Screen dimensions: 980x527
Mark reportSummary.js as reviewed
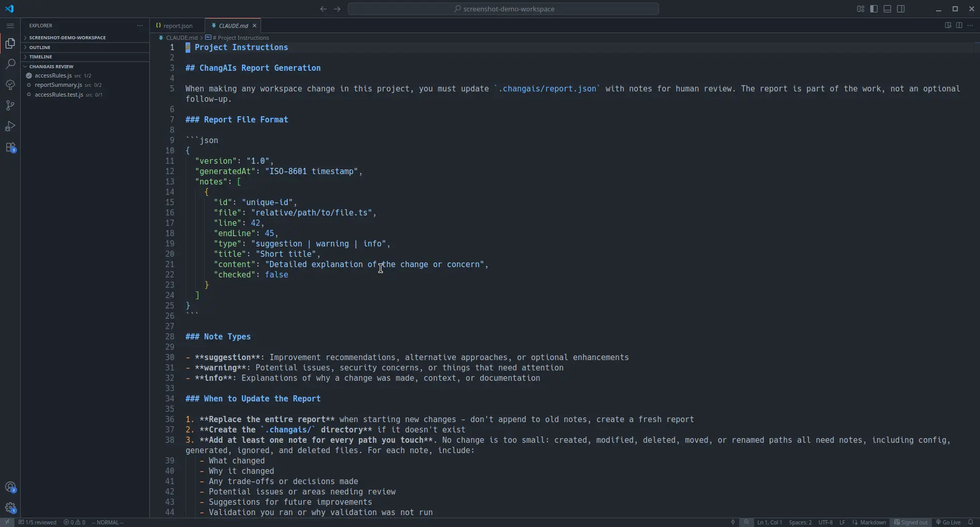click(x=29, y=85)
